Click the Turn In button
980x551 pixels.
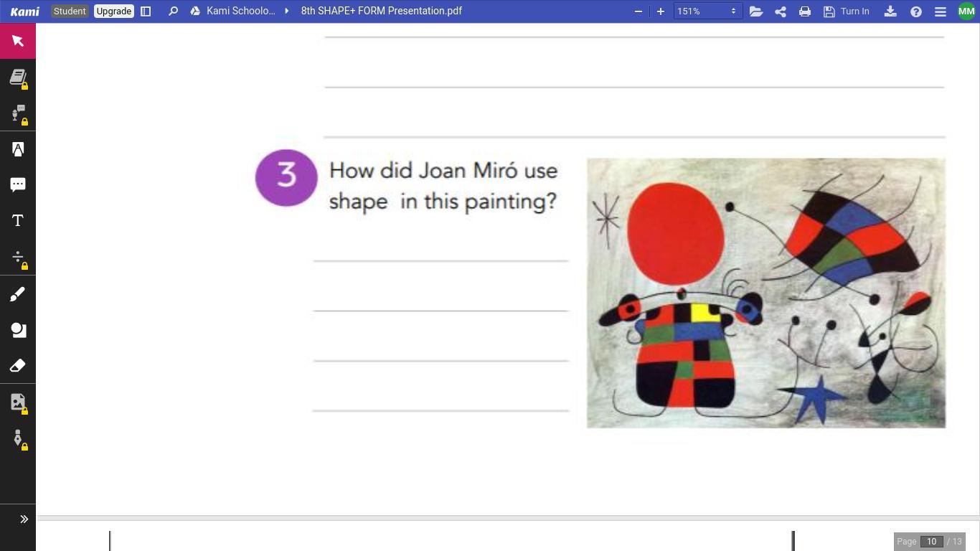847,11
